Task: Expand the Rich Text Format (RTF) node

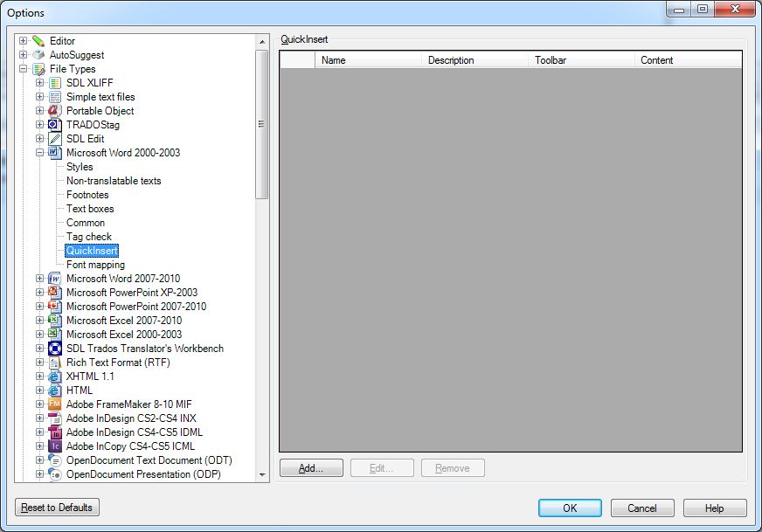Action: tap(40, 363)
